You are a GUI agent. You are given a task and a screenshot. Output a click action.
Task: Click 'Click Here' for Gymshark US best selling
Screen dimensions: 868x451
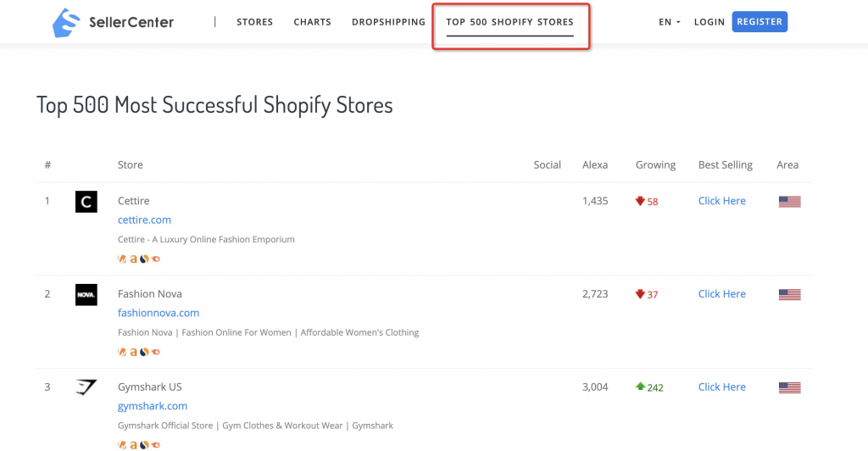[x=722, y=387]
